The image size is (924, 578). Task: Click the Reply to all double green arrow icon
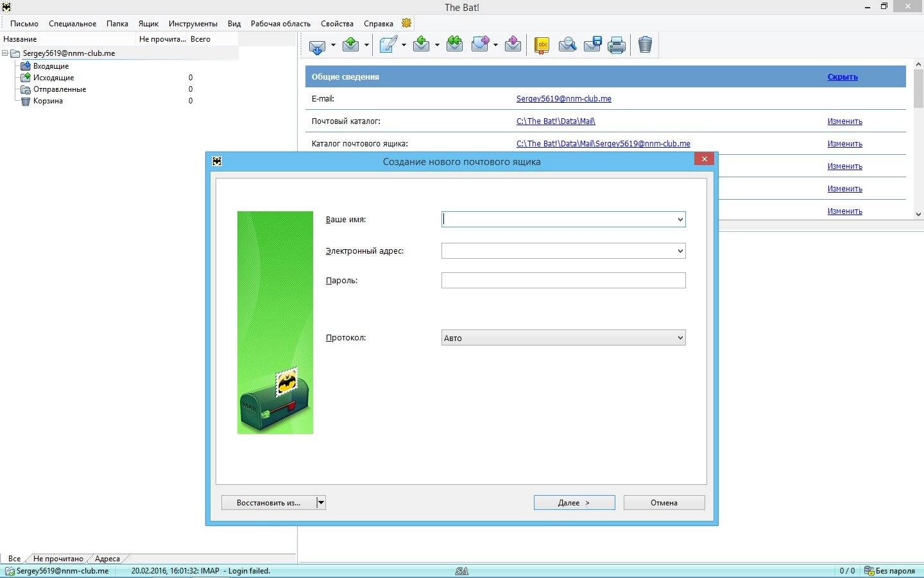coord(455,44)
